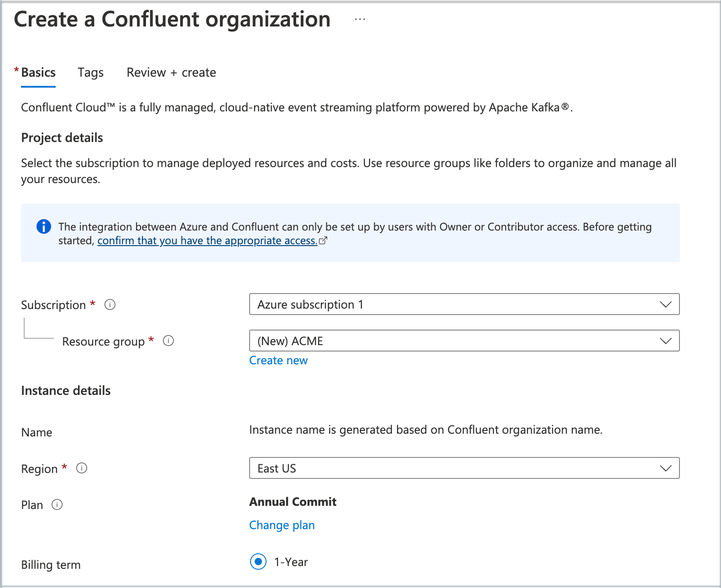Expand the Resource group (New) ACME dropdown
The height and width of the screenshot is (588, 721).
(x=464, y=341)
